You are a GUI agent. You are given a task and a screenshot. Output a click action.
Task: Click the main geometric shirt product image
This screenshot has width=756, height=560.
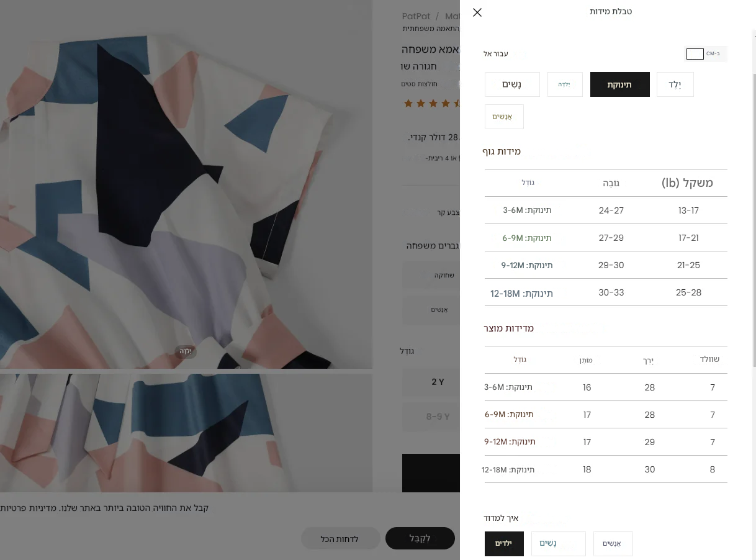(186, 184)
